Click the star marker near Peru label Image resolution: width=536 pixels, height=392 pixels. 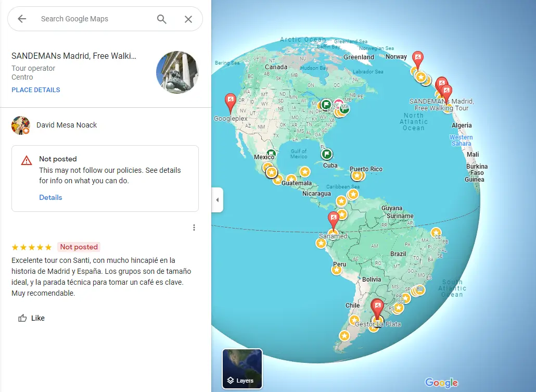pos(337,270)
